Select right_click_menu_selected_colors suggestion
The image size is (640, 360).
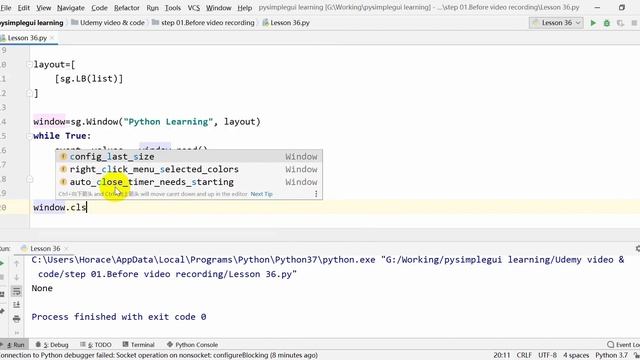click(189, 169)
